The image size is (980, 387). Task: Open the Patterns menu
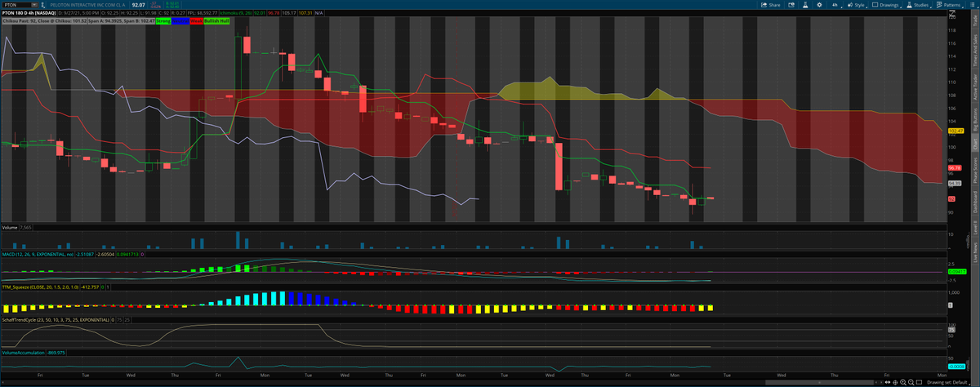(948, 5)
